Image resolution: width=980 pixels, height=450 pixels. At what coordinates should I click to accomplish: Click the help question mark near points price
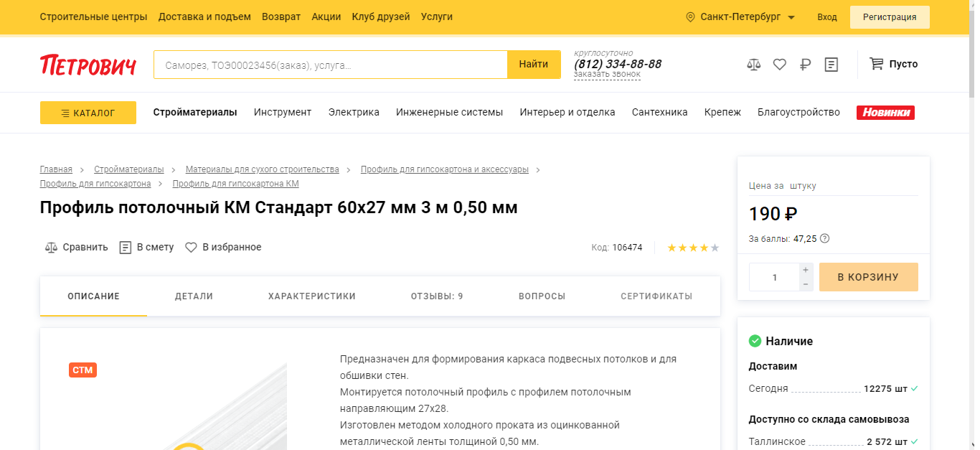[824, 238]
